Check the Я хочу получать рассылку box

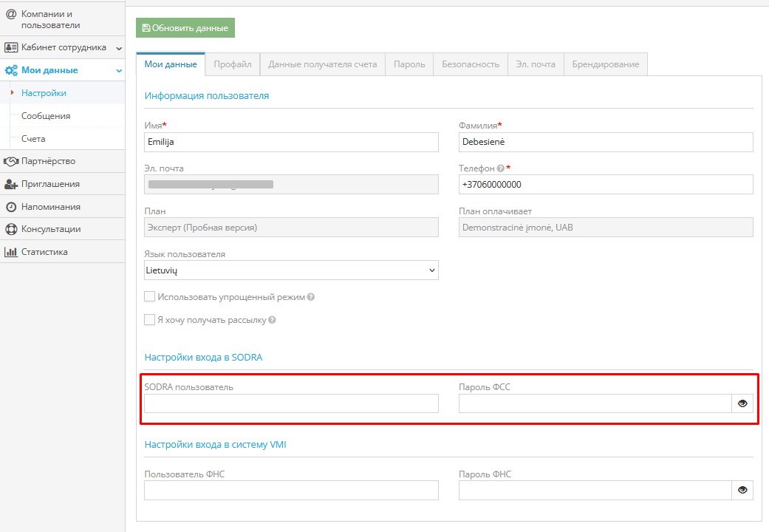tap(150, 320)
